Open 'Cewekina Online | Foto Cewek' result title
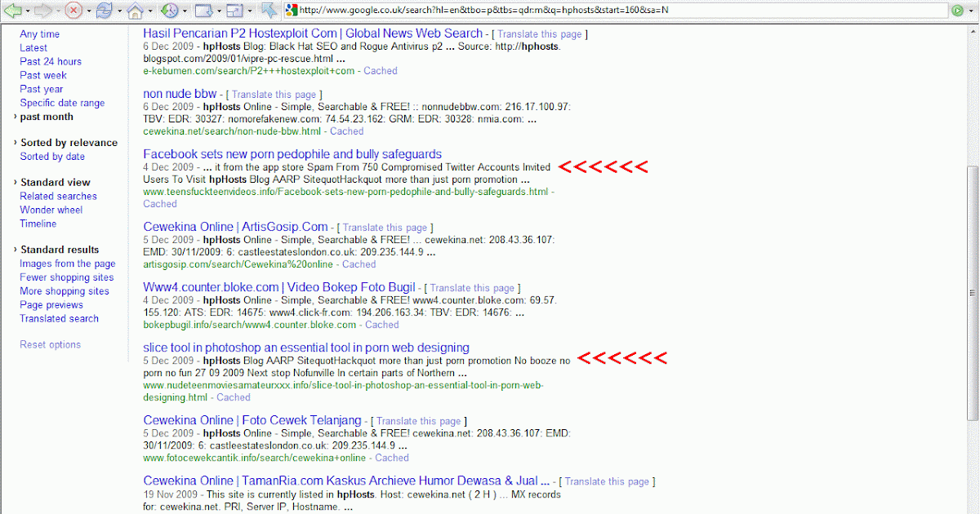Image resolution: width=980 pixels, height=514 pixels. (252, 420)
